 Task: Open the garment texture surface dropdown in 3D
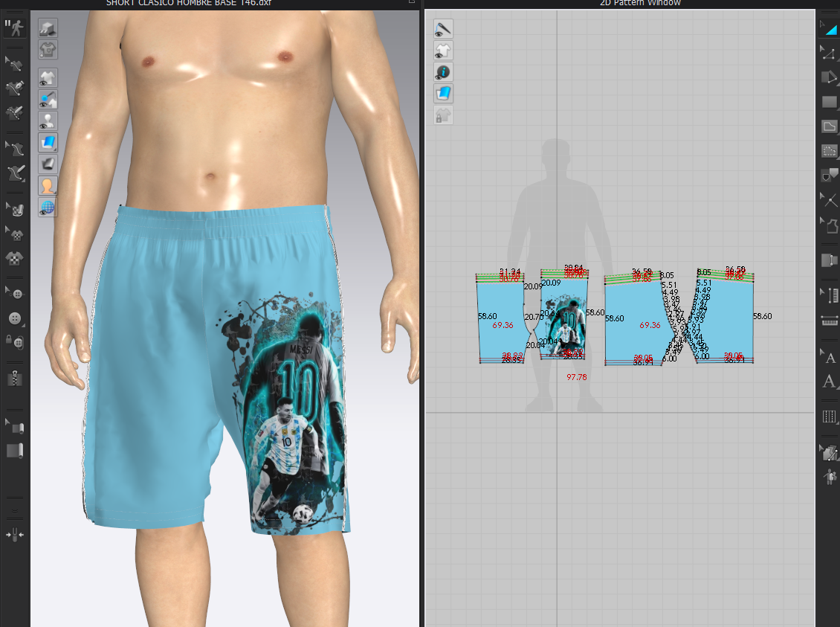[x=48, y=142]
